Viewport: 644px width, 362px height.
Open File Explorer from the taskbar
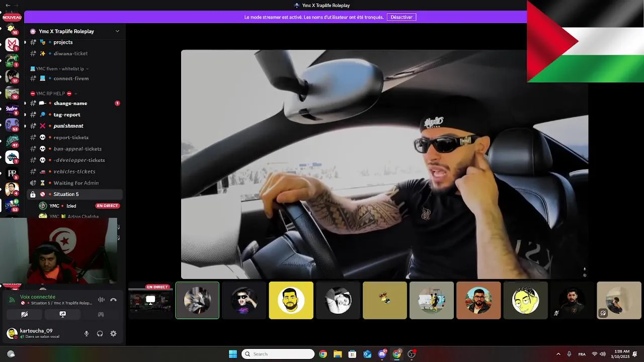pyautogui.click(x=338, y=354)
